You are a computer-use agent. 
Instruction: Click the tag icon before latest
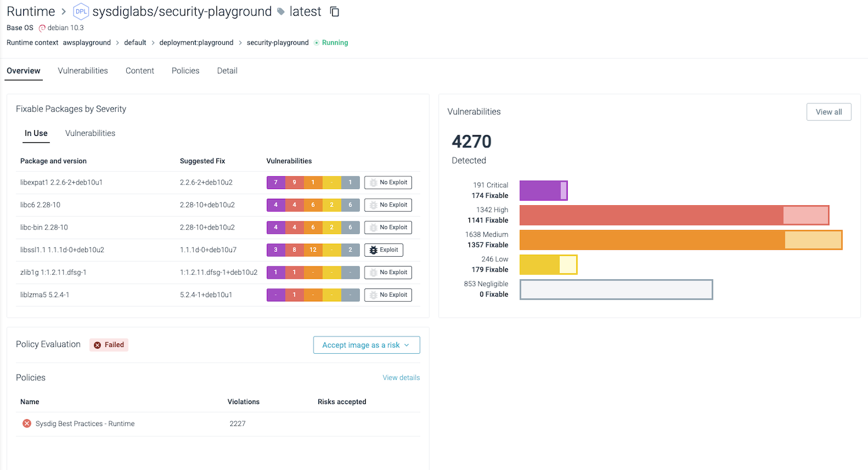[x=281, y=12]
